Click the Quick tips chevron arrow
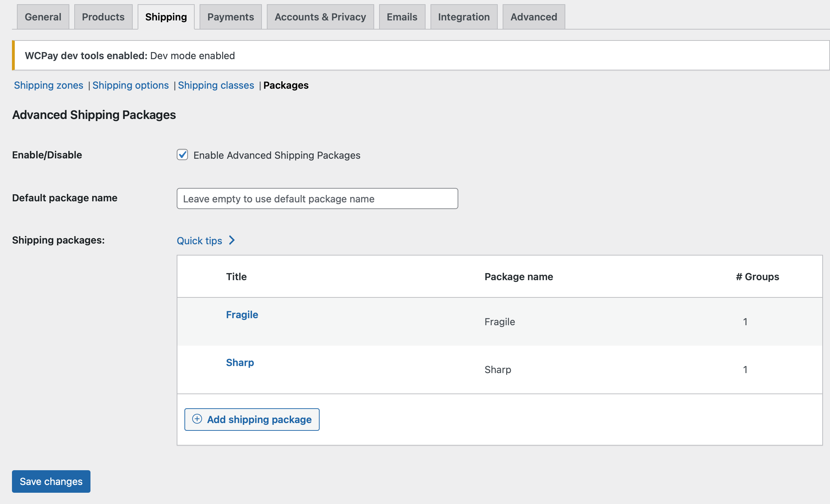 coord(232,240)
